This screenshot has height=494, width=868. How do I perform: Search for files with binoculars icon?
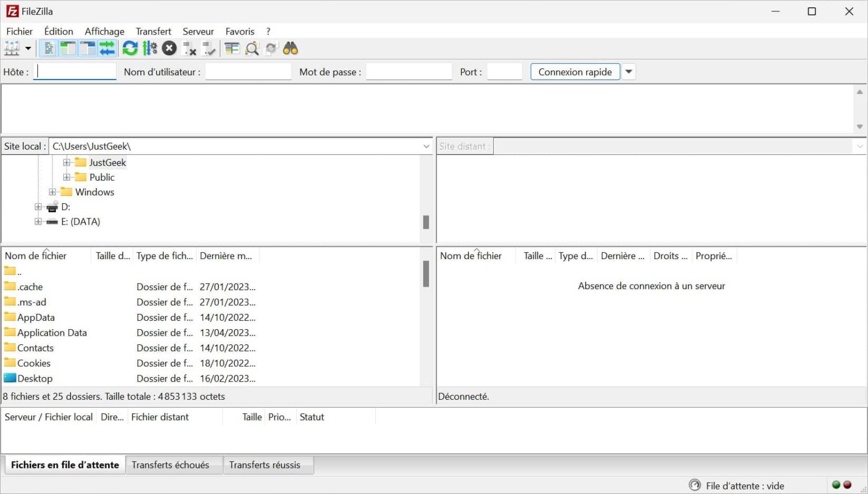(x=290, y=49)
